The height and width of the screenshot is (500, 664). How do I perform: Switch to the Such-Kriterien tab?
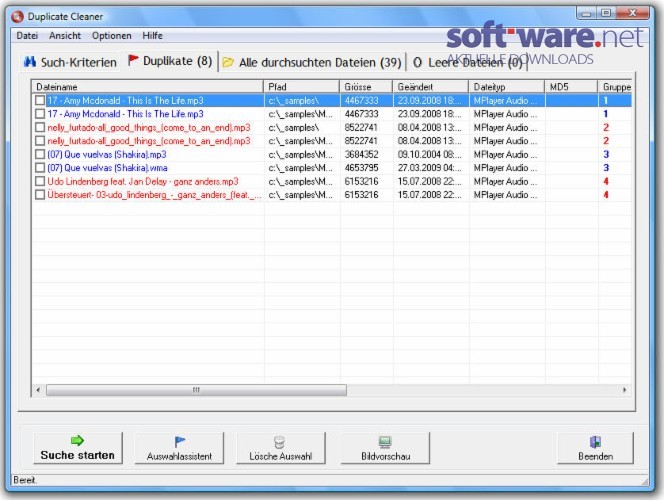click(x=70, y=62)
